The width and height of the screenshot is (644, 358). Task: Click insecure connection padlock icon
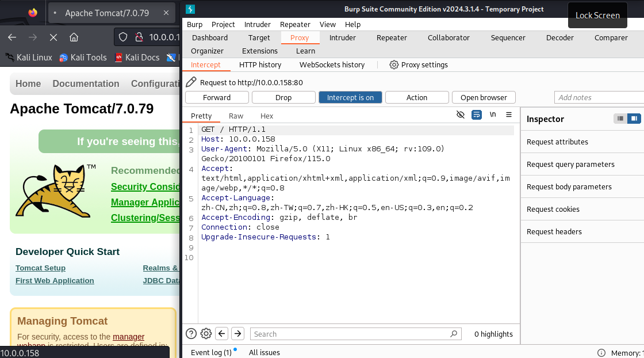pyautogui.click(x=139, y=37)
